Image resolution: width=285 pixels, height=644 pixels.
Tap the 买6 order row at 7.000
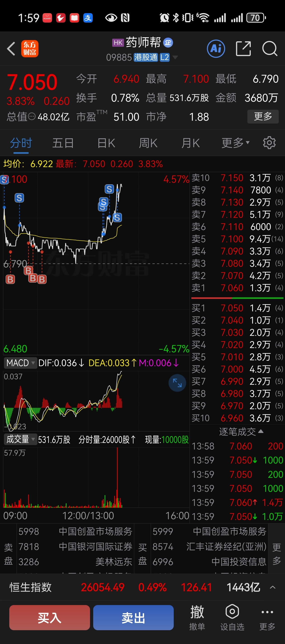pyautogui.click(x=237, y=369)
